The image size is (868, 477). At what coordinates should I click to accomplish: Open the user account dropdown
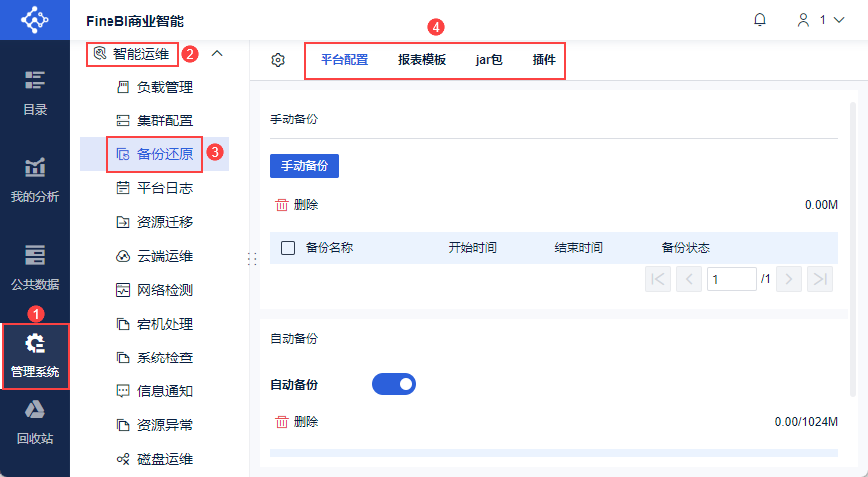coord(820,20)
